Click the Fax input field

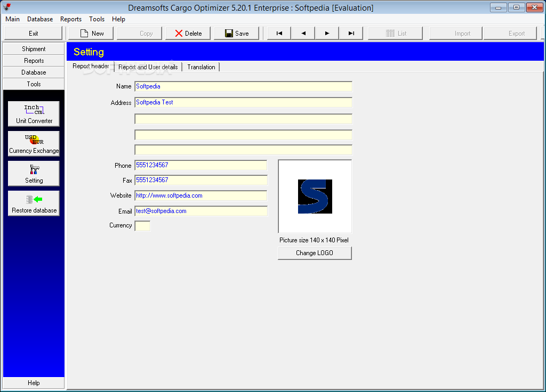click(200, 180)
